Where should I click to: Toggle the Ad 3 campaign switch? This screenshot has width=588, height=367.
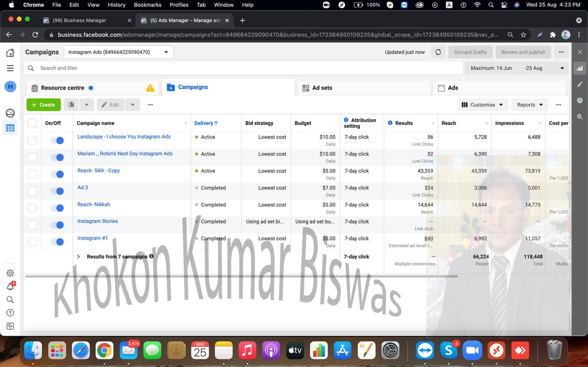(x=57, y=191)
